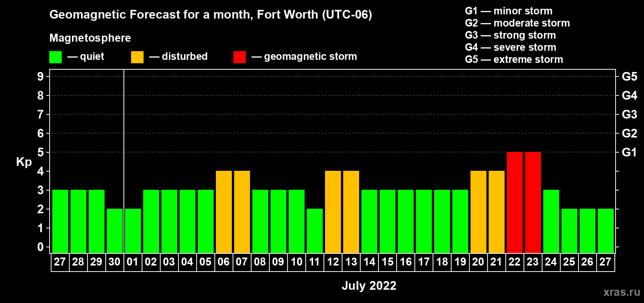Click the date label 15 on the axis
The image size is (644, 303).
pos(387,262)
